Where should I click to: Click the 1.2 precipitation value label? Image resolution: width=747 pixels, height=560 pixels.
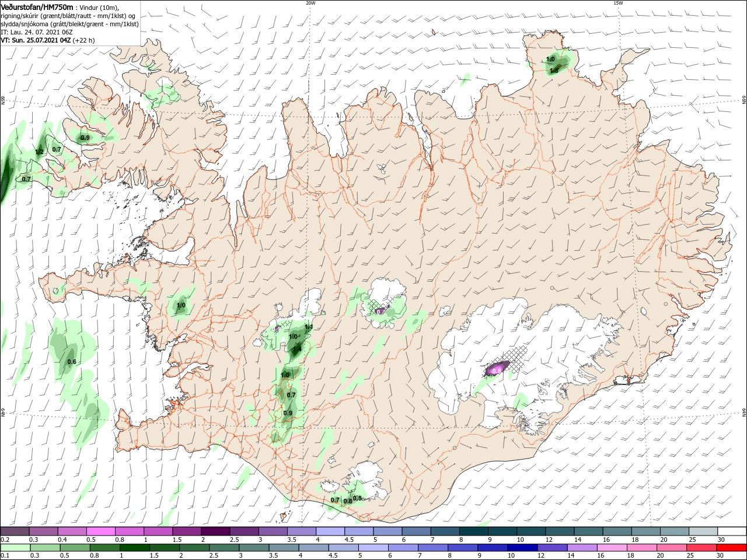40,152
